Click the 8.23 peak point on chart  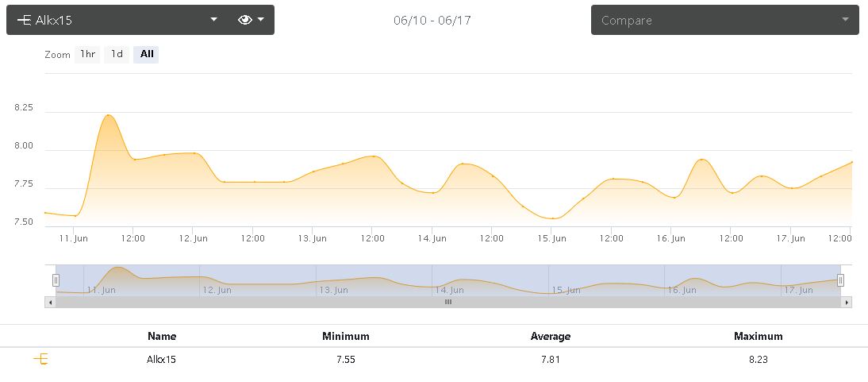109,115
